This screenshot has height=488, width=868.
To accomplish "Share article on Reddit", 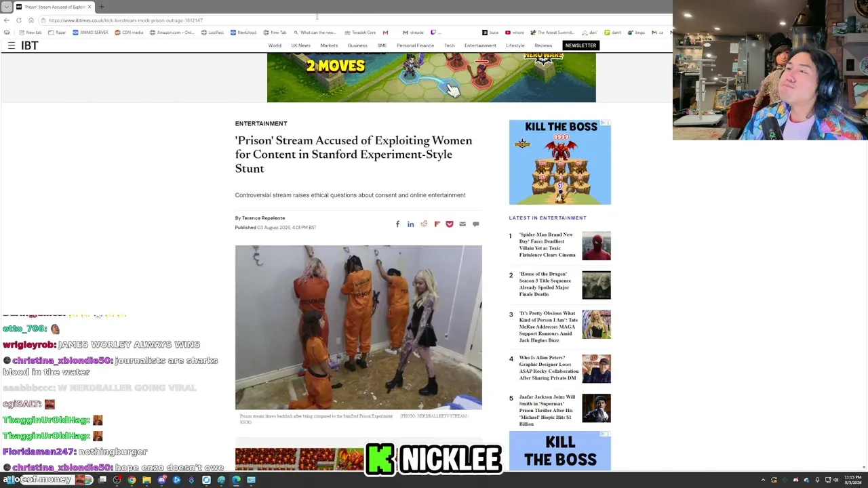I will coord(424,224).
